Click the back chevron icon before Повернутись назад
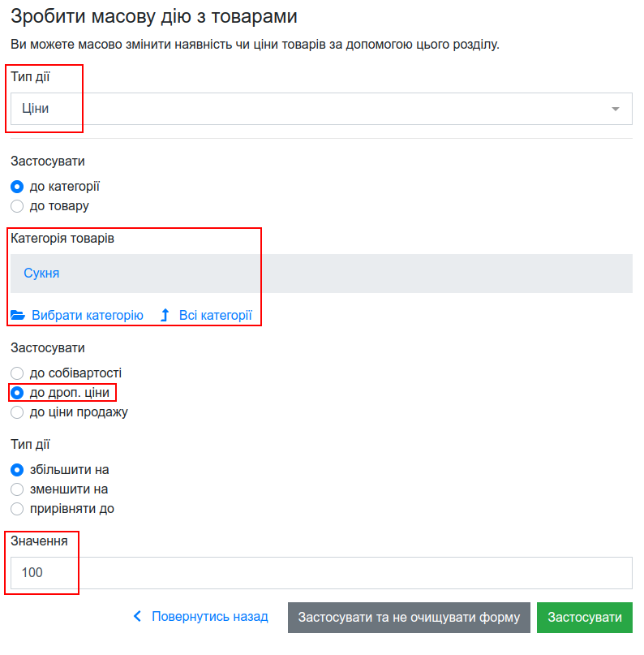Viewport: 644px width, 655px height. click(137, 616)
